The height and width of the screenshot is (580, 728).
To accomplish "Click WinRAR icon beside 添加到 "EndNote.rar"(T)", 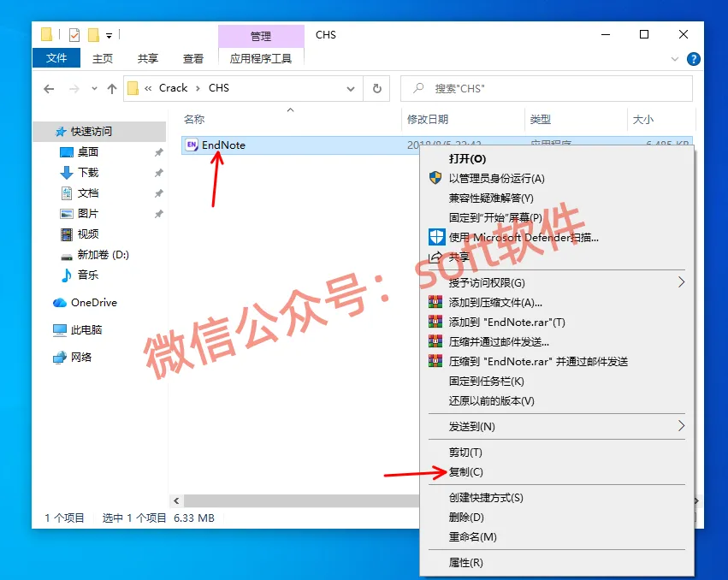I will pos(435,322).
